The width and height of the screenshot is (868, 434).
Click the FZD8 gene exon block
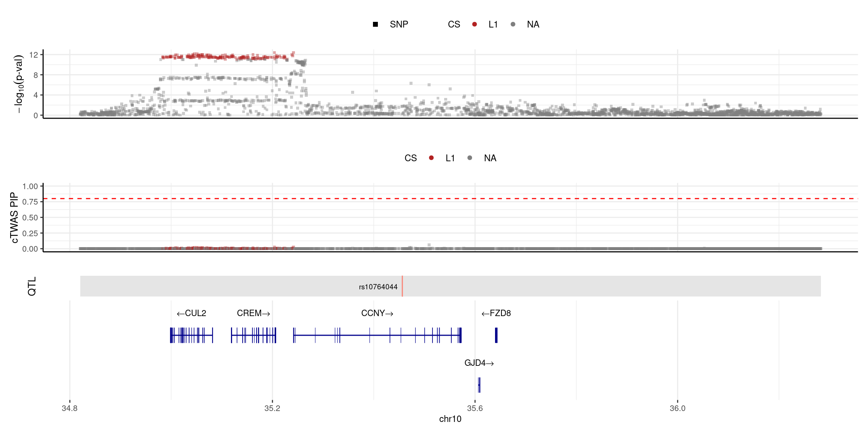496,335
